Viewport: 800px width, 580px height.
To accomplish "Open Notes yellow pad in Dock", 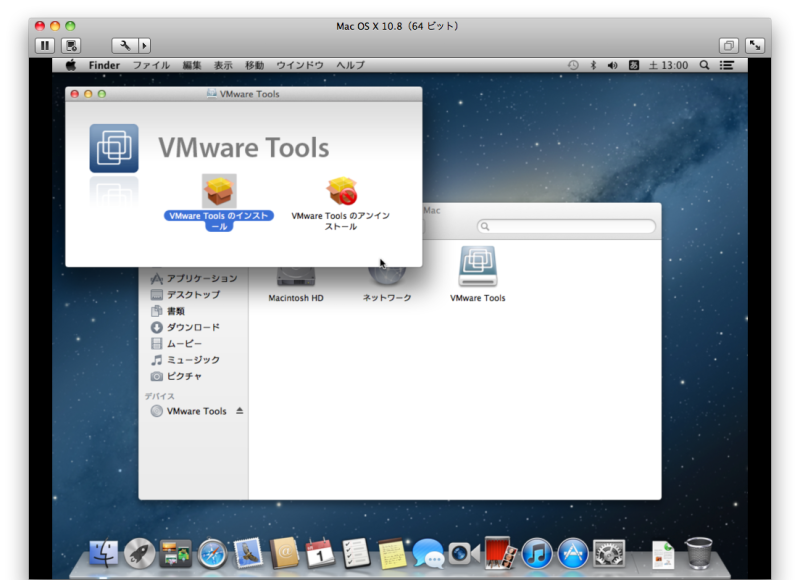I will [x=392, y=553].
